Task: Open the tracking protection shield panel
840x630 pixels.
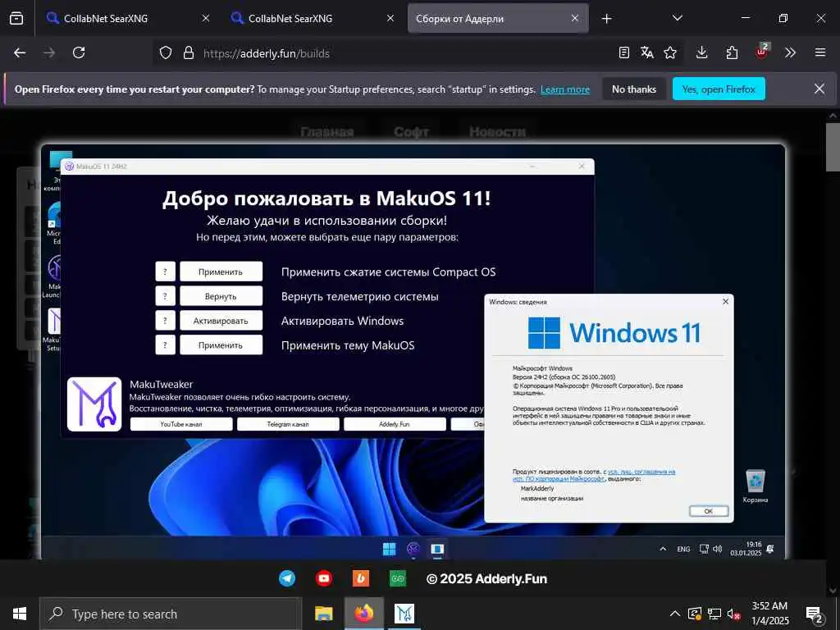Action: tap(166, 52)
